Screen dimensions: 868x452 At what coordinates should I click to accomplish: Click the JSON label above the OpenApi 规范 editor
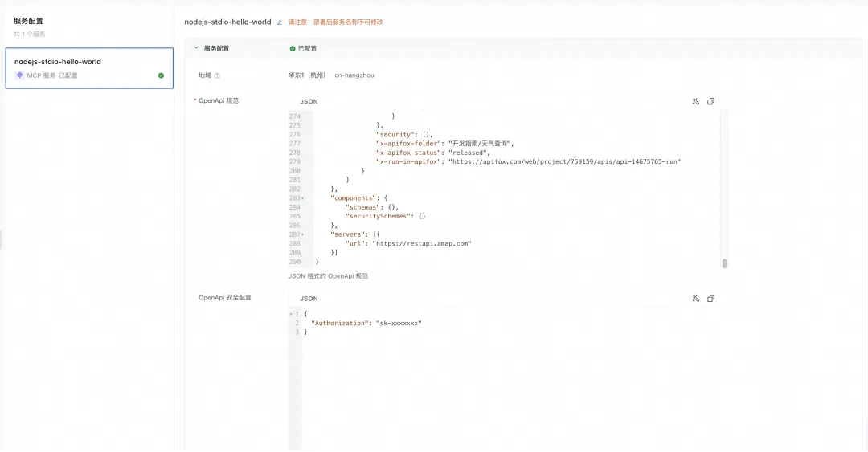(x=309, y=102)
